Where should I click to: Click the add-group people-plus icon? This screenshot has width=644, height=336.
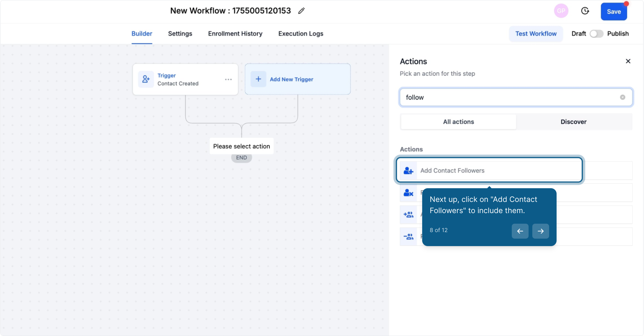click(408, 215)
